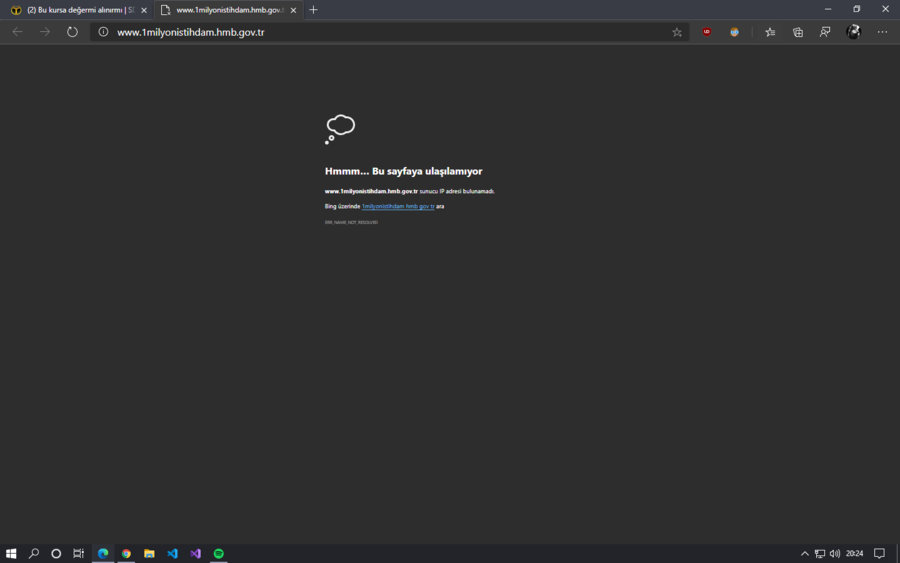The width and height of the screenshot is (900, 563).
Task: Select the www.1milyonistihdam.hmb.gov.tr tab
Action: click(228, 10)
